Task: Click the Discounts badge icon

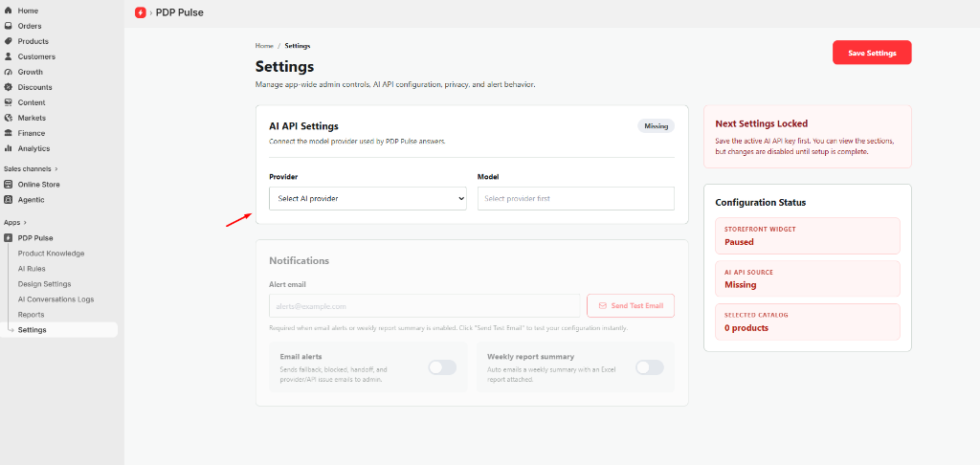Action: coord(8,87)
